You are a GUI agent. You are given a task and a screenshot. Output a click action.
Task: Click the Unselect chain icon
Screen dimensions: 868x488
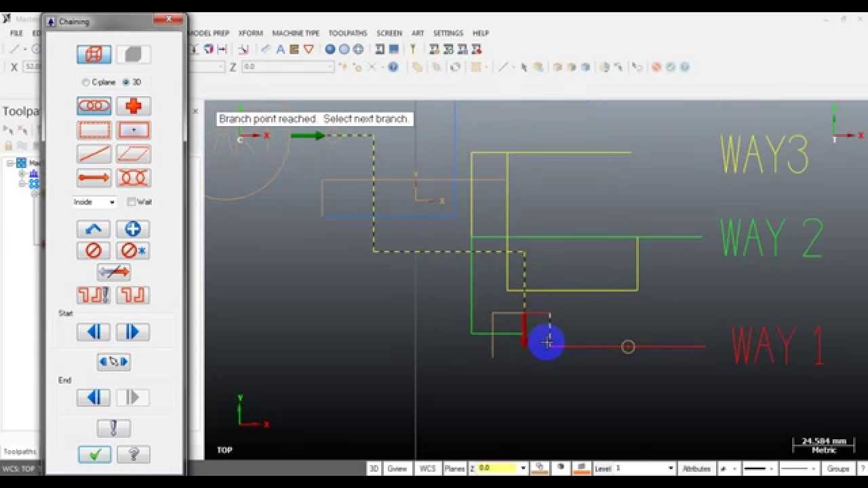(94, 251)
